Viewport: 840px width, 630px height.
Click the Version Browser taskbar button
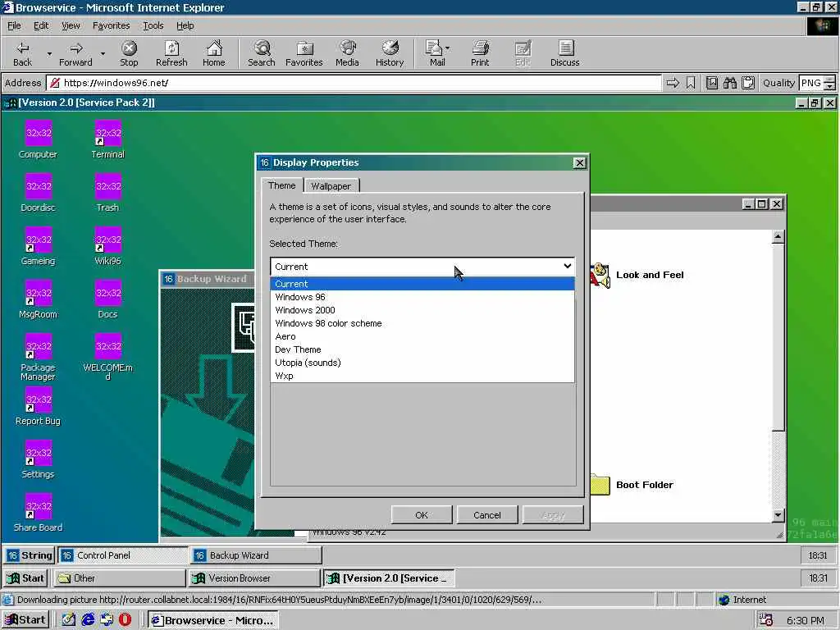pyautogui.click(x=254, y=578)
